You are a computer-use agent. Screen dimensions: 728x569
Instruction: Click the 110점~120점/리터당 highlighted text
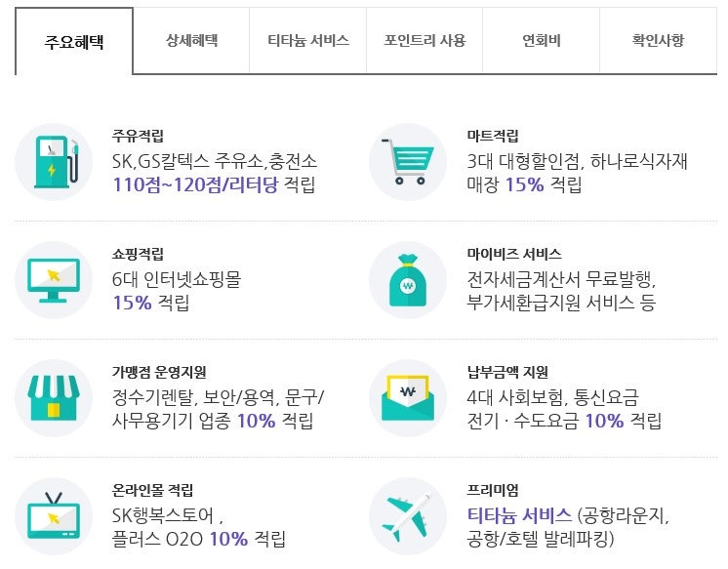point(195,184)
